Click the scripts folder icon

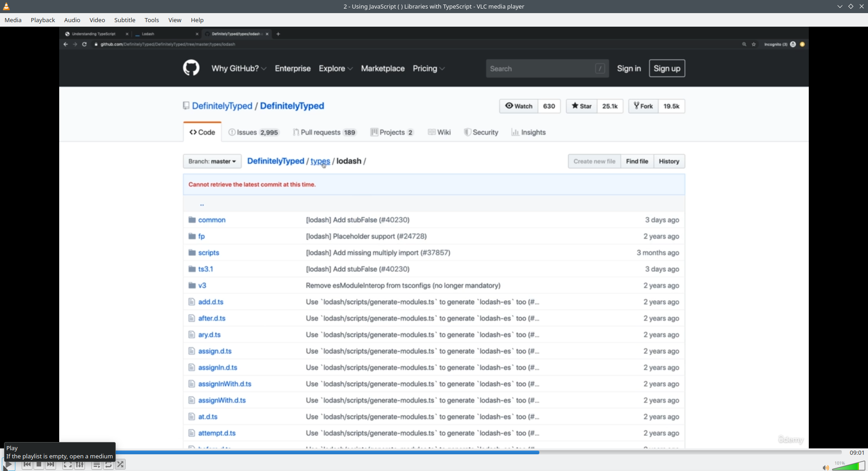tap(192, 253)
